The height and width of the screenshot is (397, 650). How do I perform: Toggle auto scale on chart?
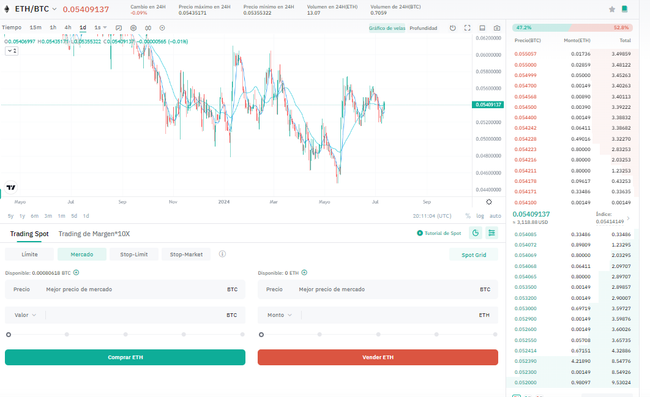pos(495,216)
